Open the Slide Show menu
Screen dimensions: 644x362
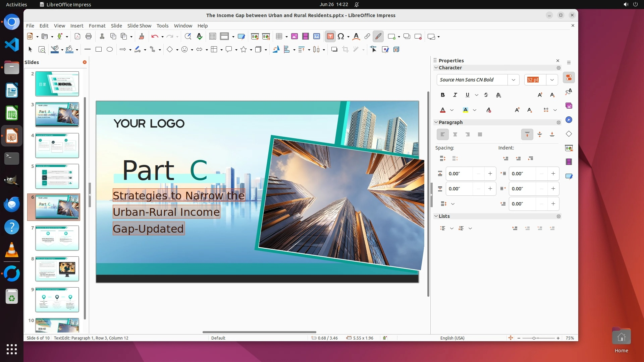[139, 26]
